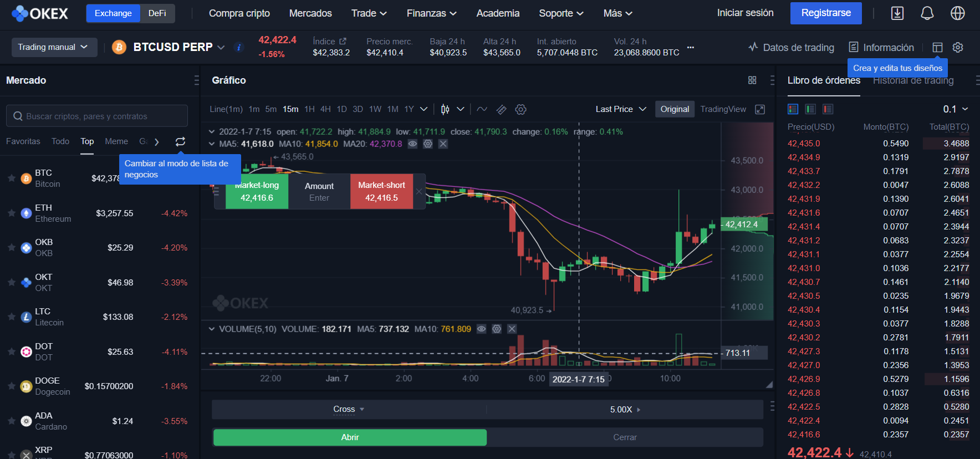
Task: Click the app download icon
Action: (x=897, y=13)
